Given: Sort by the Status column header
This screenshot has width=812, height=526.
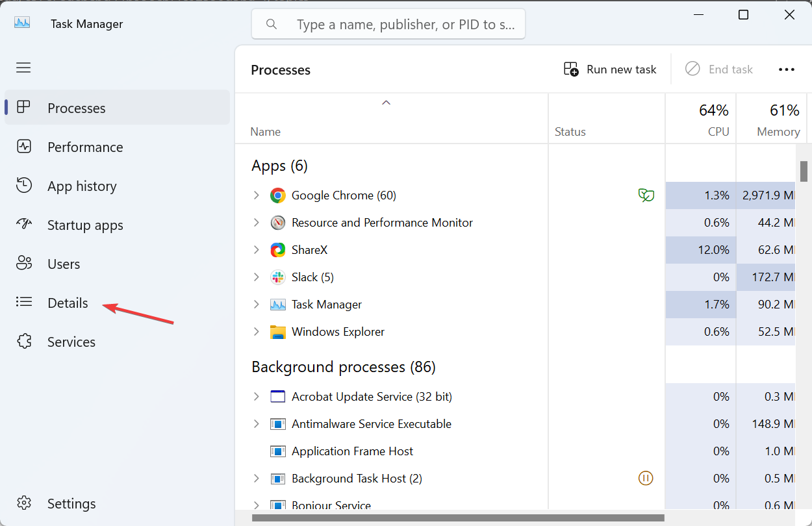Looking at the screenshot, I should point(607,118).
